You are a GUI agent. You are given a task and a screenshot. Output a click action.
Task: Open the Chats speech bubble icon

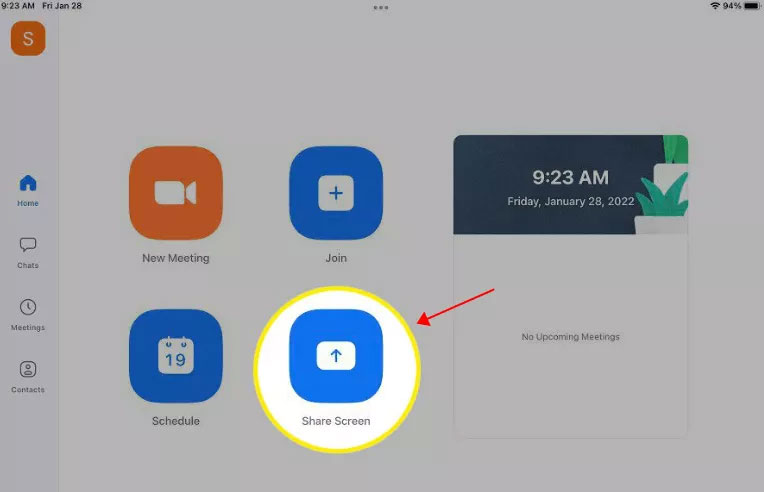click(28, 245)
